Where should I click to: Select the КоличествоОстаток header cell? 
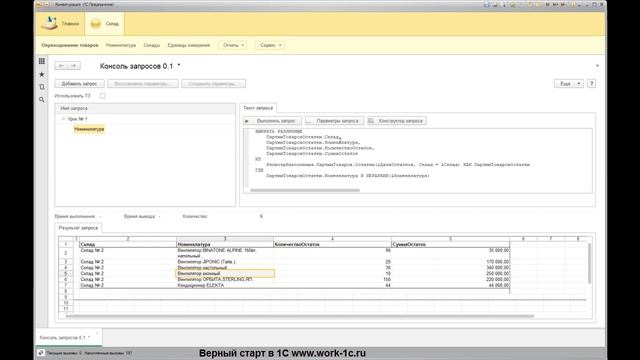(332, 244)
